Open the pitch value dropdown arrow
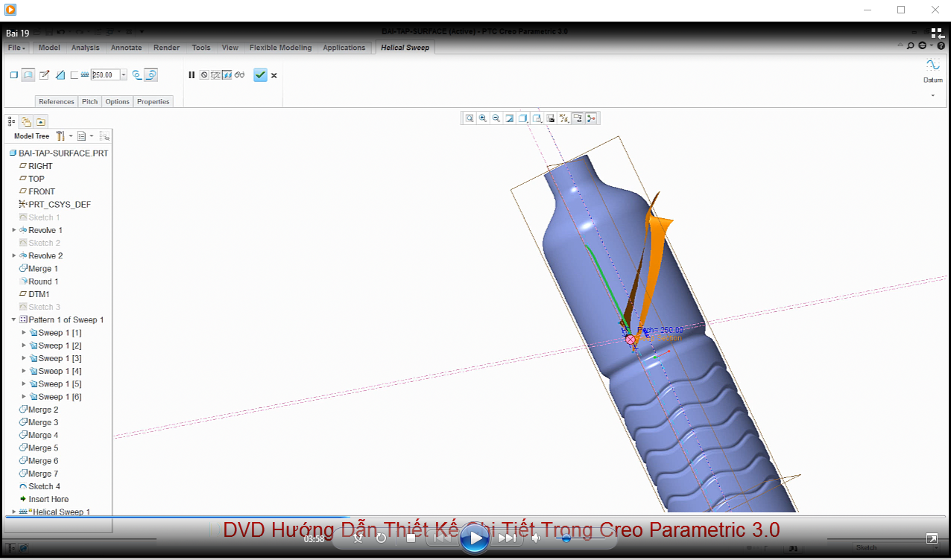The image size is (951, 560). [123, 74]
